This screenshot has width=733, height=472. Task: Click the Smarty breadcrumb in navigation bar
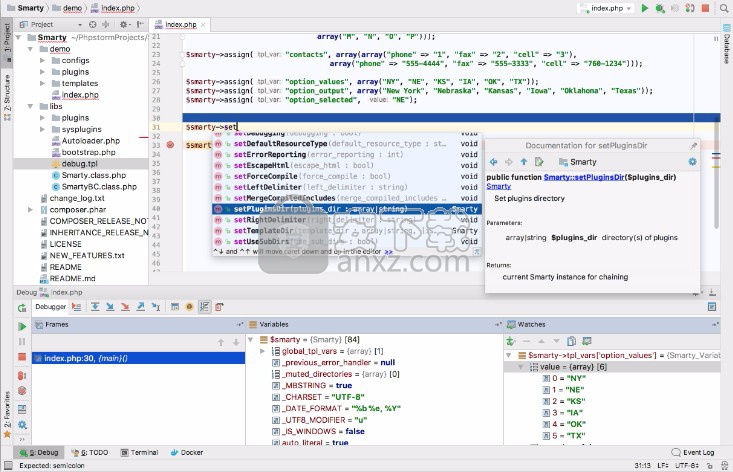[x=30, y=8]
